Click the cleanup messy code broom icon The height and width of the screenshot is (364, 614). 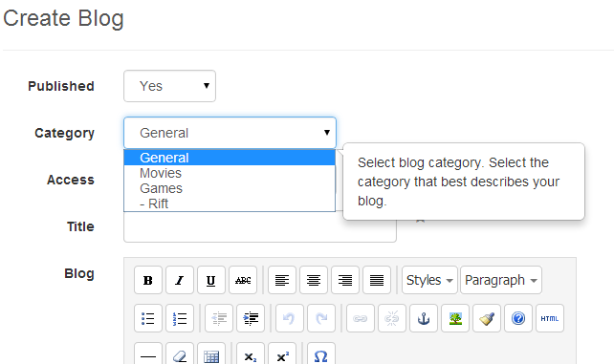[487, 318]
